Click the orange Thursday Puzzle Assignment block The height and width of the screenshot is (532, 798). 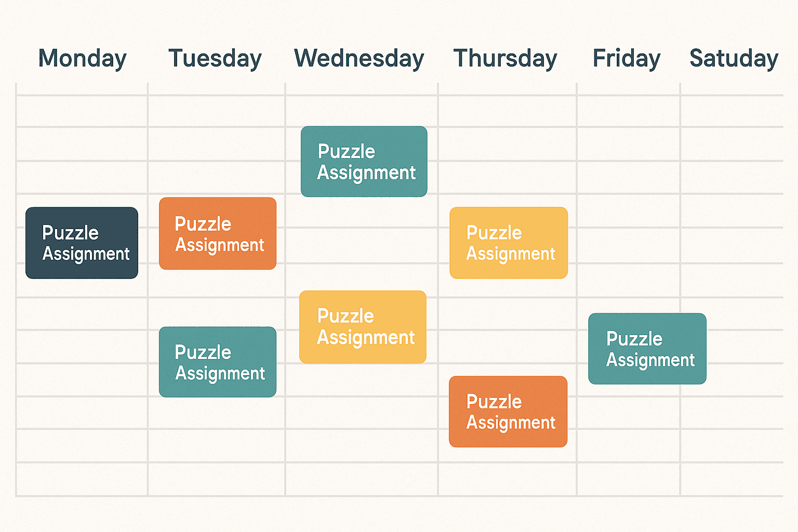pos(508,411)
